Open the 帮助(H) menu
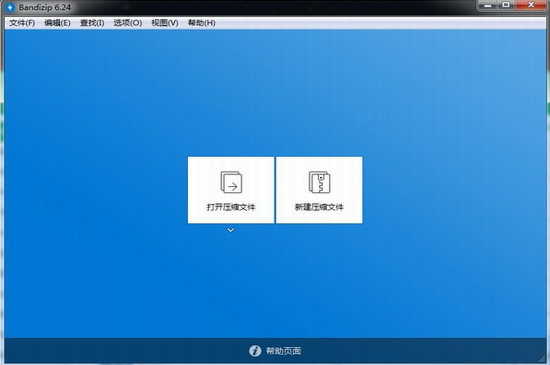 pos(202,23)
